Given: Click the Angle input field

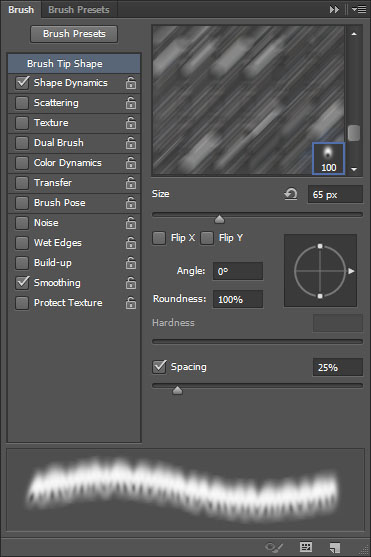Looking at the screenshot, I should click(238, 271).
